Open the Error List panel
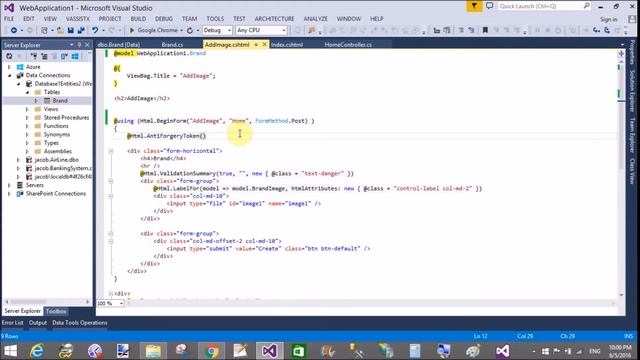 (12, 322)
